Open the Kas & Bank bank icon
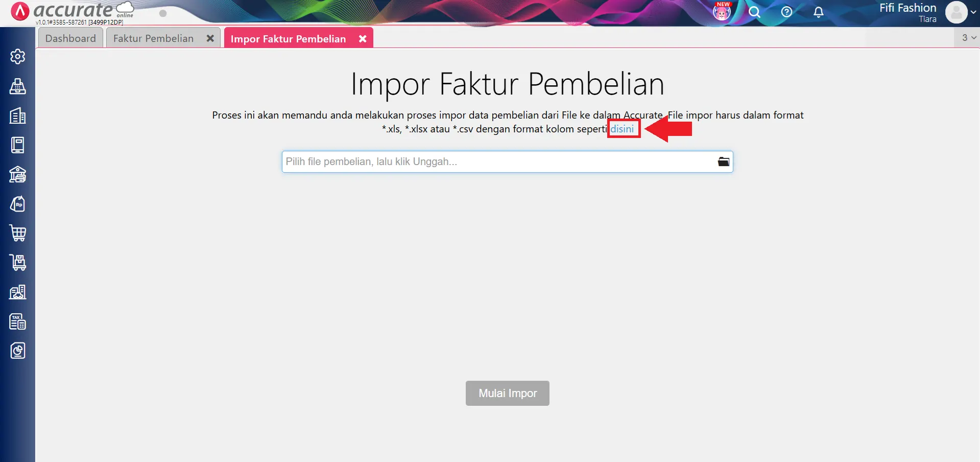The image size is (980, 462). pyautogui.click(x=18, y=175)
